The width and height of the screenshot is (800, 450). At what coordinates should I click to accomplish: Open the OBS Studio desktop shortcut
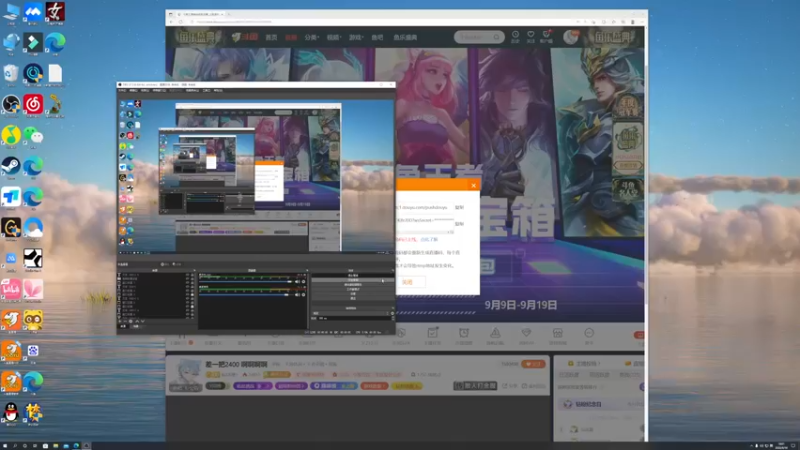pos(11,105)
